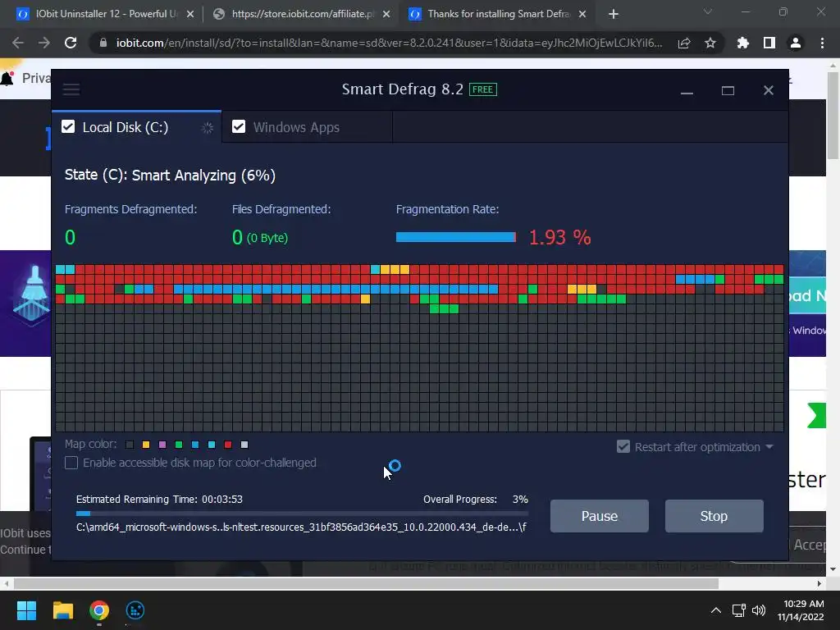The image size is (840, 630).
Task: Go back in Chrome
Action: (18, 43)
